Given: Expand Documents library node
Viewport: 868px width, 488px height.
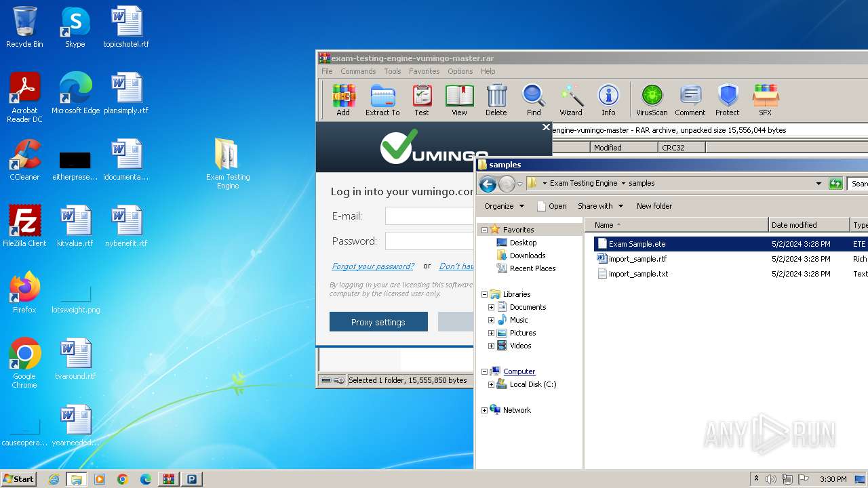Looking at the screenshot, I should 491,307.
